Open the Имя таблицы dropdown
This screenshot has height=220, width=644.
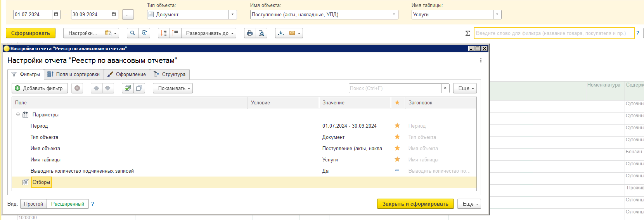click(x=497, y=15)
